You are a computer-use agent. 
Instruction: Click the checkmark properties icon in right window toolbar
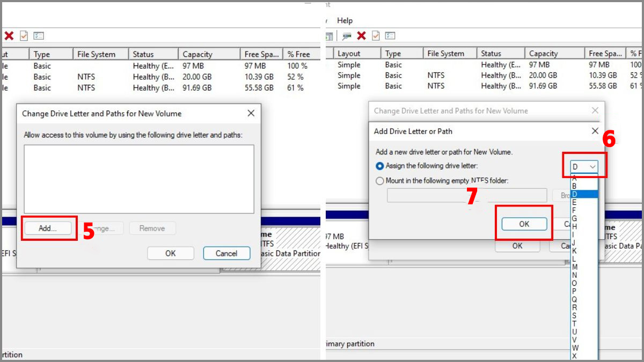[x=376, y=36]
